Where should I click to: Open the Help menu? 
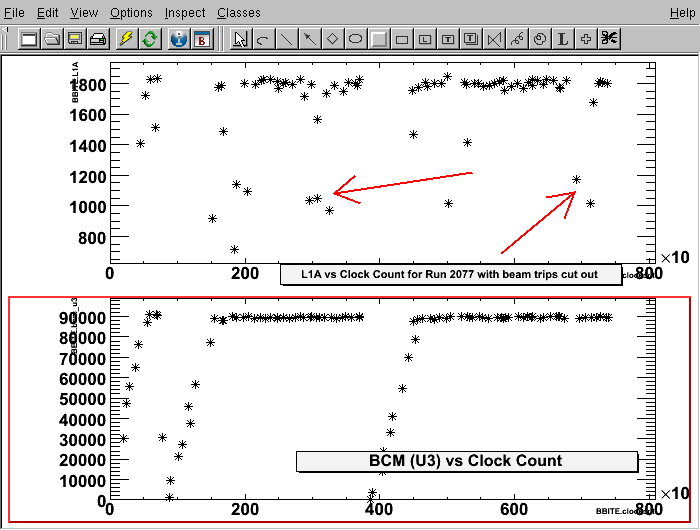click(683, 13)
